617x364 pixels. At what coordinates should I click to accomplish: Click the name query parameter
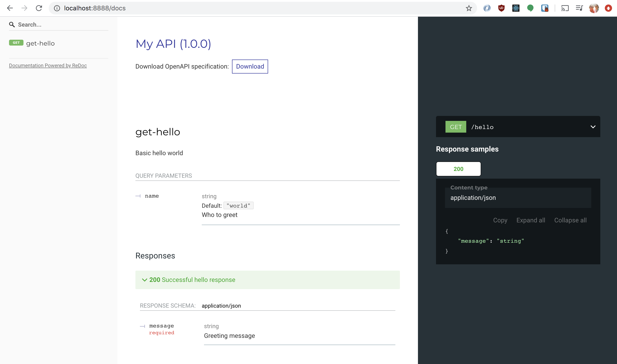[x=152, y=196]
